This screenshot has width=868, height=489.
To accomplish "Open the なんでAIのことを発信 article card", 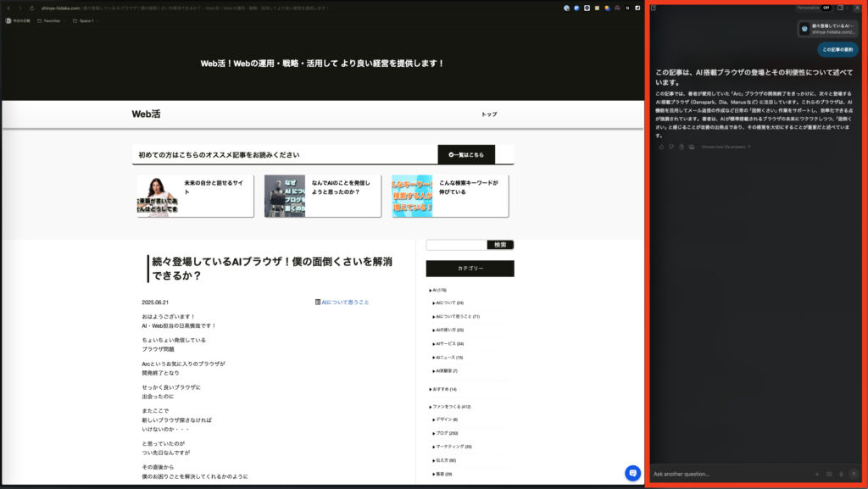I will click(x=323, y=196).
